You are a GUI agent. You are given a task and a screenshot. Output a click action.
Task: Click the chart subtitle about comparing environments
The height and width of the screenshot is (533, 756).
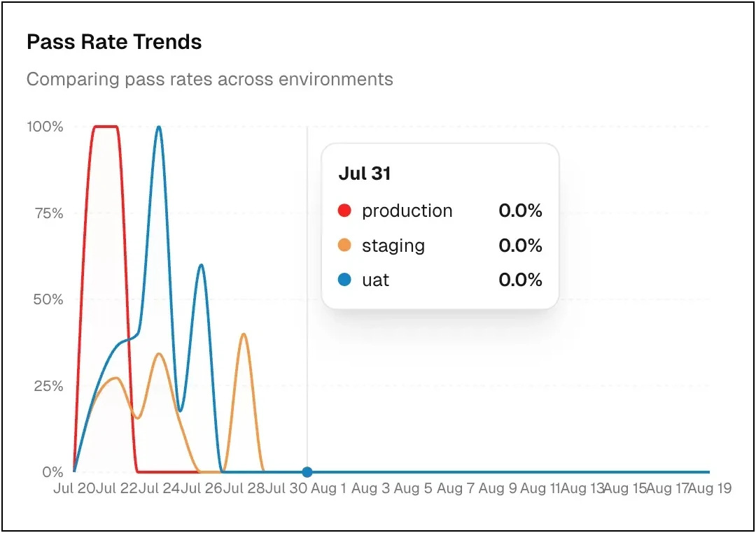pos(209,79)
